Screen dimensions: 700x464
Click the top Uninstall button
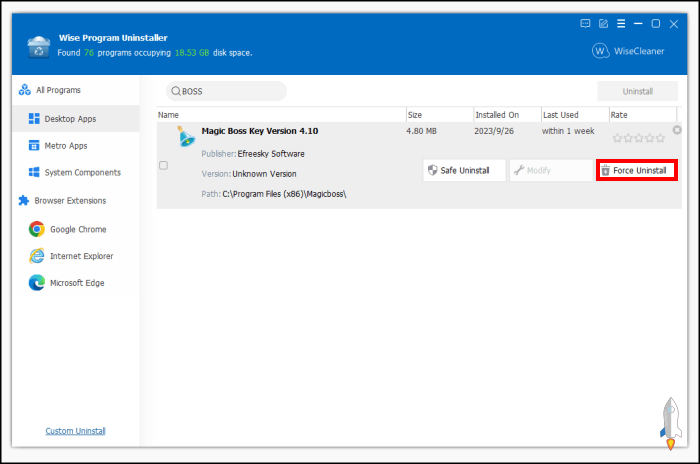tap(638, 91)
